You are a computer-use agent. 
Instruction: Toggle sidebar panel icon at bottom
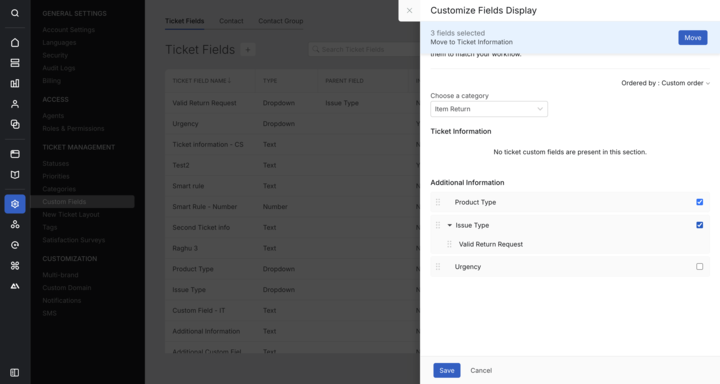click(15, 373)
